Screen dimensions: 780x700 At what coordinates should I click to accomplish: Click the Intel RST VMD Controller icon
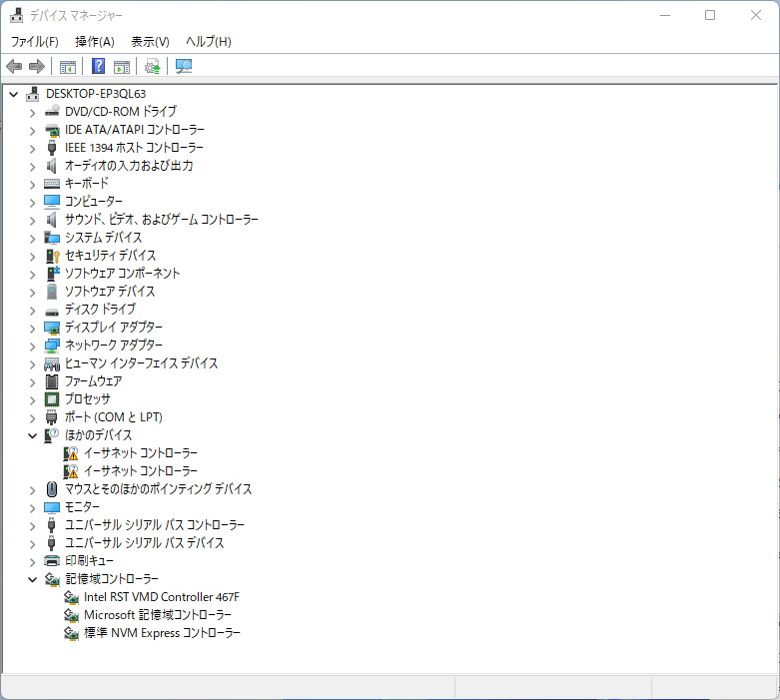click(71, 597)
